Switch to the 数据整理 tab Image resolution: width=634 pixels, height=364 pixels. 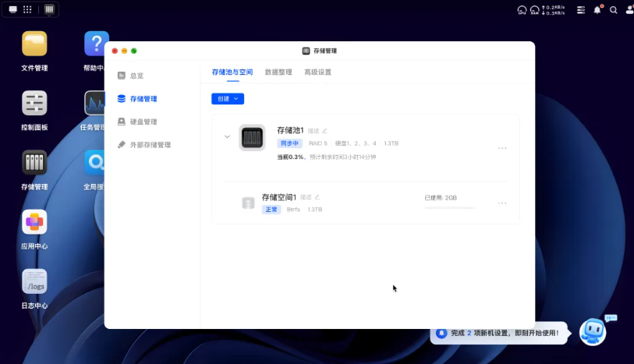[x=278, y=72]
